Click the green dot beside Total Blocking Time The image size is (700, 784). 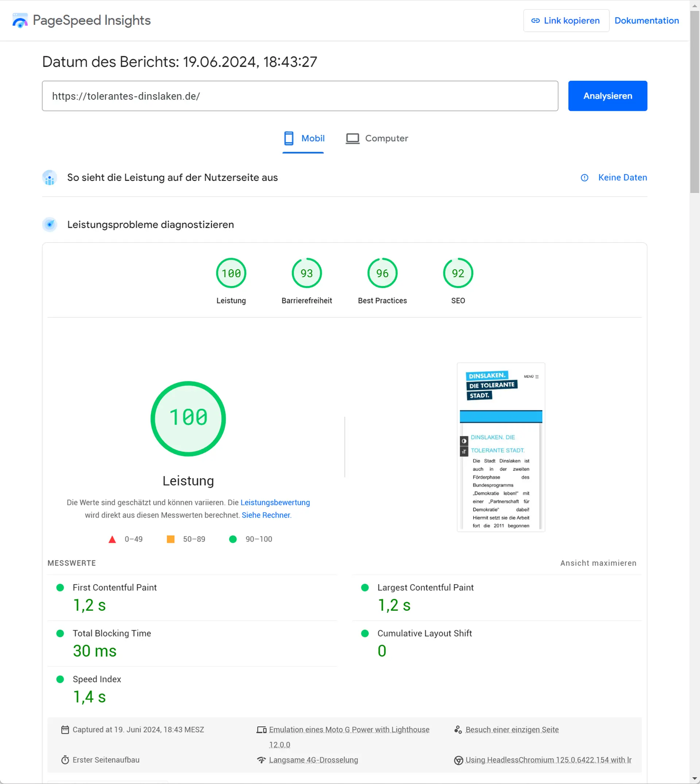tap(60, 634)
